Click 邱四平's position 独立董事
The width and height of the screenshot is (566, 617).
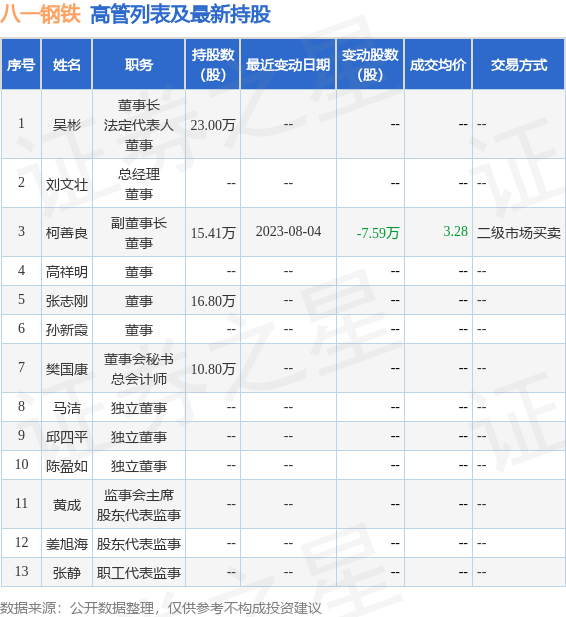click(139, 437)
